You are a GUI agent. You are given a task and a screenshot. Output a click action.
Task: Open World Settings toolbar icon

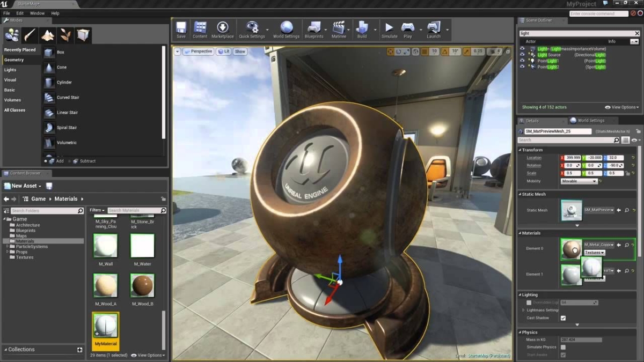click(x=287, y=27)
